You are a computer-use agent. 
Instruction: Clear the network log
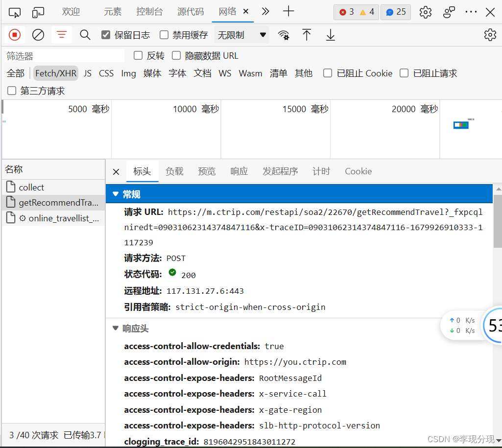[38, 35]
